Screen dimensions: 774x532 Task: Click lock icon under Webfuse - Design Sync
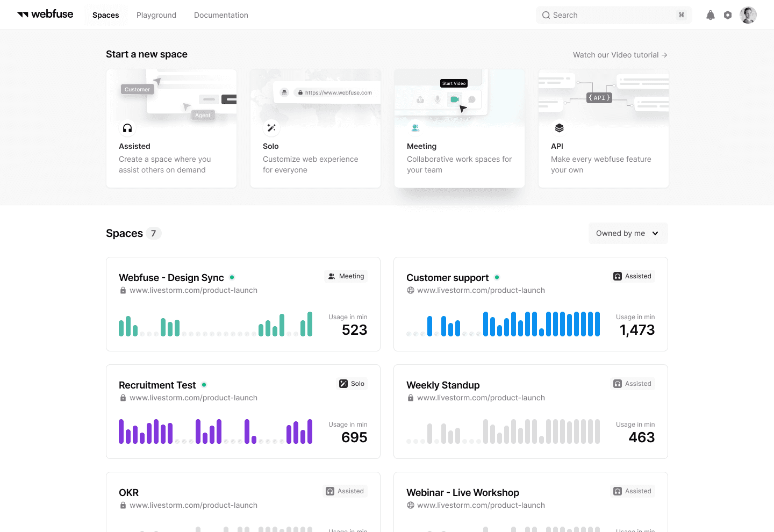coord(123,290)
